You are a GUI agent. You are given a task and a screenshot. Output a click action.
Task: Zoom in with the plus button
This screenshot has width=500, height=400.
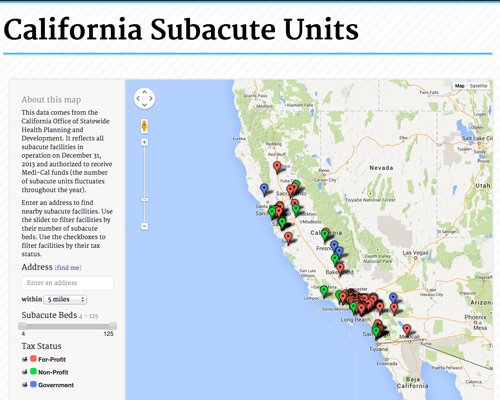click(x=144, y=142)
